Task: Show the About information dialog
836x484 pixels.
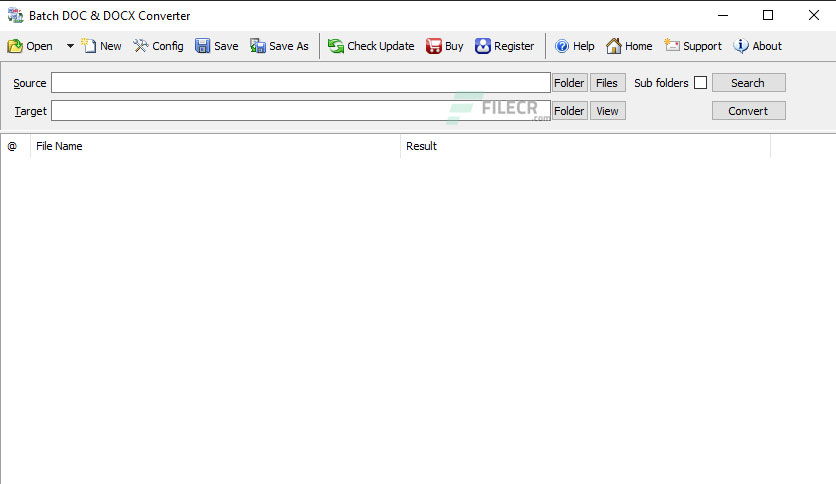Action: 758,46
